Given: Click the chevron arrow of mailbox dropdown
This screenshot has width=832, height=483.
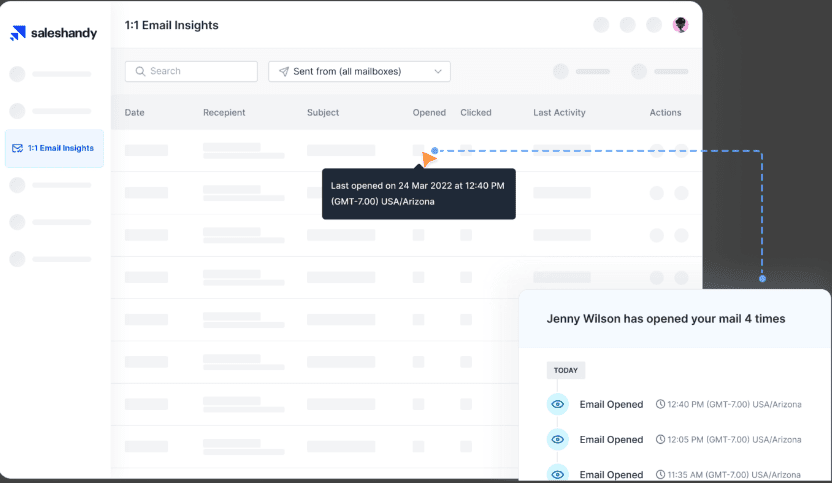Looking at the screenshot, I should (x=438, y=72).
